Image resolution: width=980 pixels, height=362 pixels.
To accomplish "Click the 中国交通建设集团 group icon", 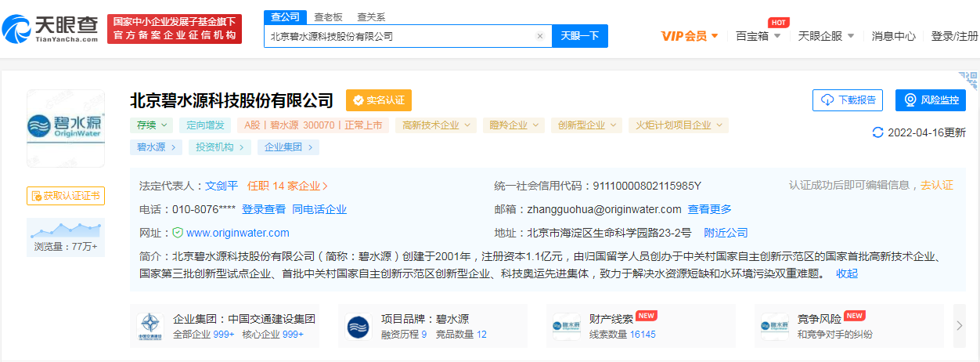I will [x=150, y=326].
